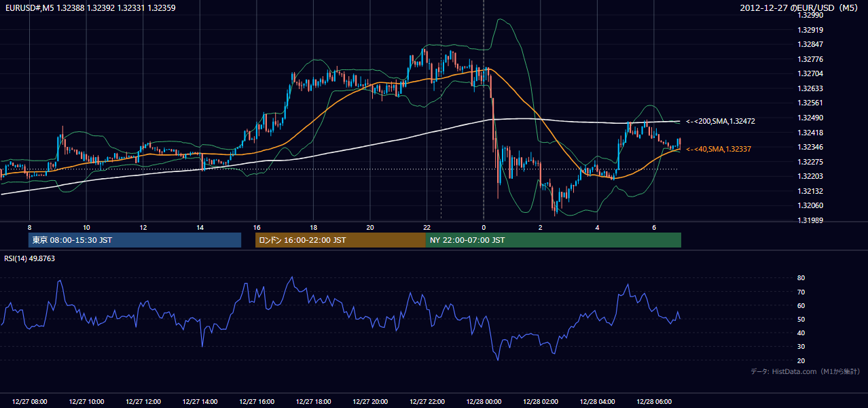This screenshot has width=868, height=408.
Task: Click hour tick 8 under price chart
Action: (x=29, y=227)
